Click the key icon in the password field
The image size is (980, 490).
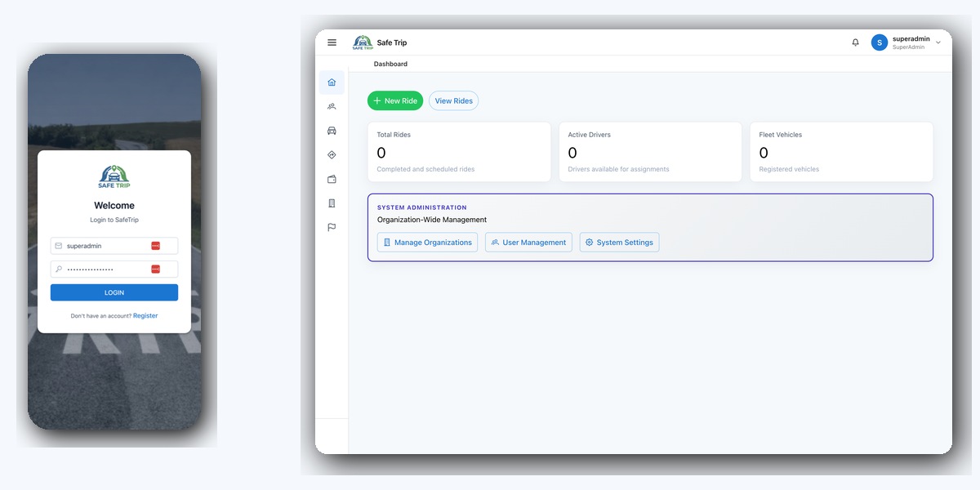pyautogui.click(x=59, y=269)
